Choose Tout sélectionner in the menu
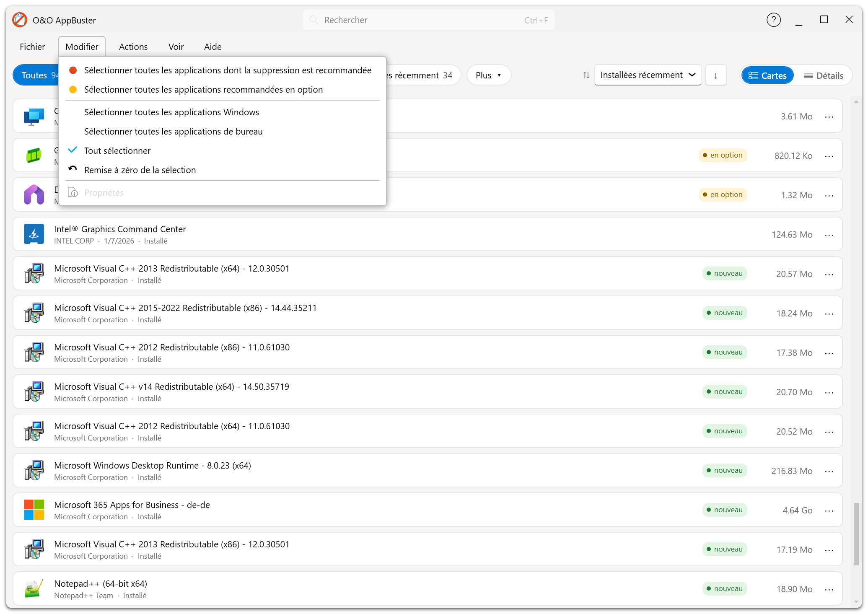 pyautogui.click(x=223, y=151)
